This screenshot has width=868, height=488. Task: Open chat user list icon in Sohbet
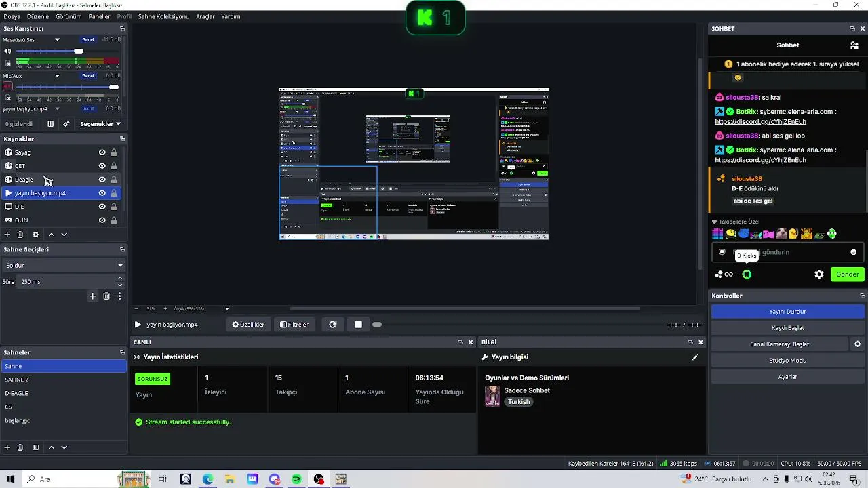click(x=854, y=45)
